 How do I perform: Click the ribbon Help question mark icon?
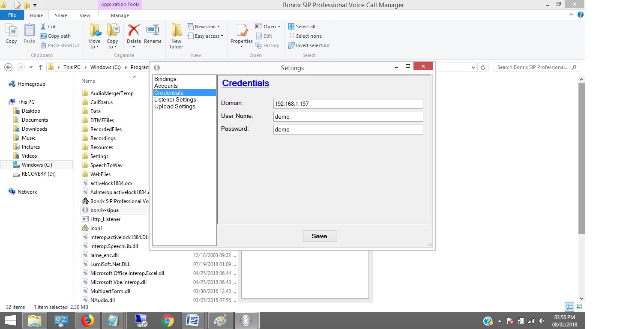tap(581, 15)
